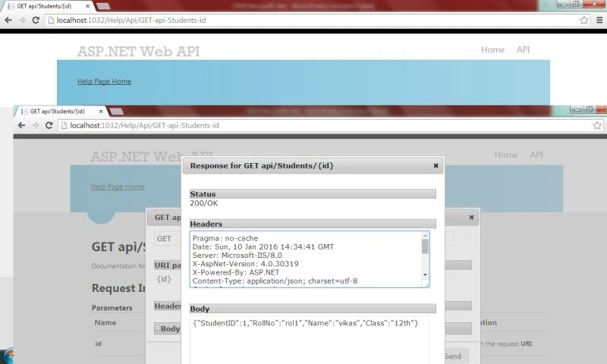Click lower window address bar URL

144,125
